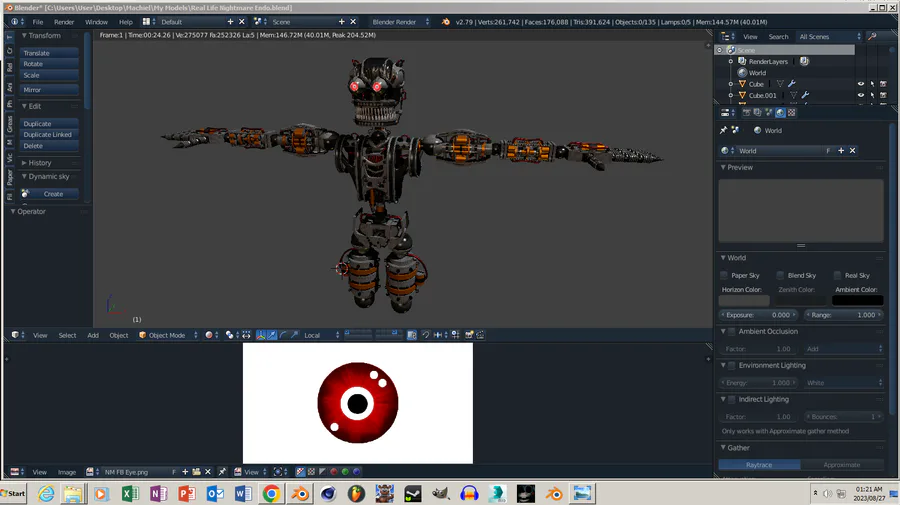Click the Horizon Color swatch
900x505 pixels.
coord(744,301)
